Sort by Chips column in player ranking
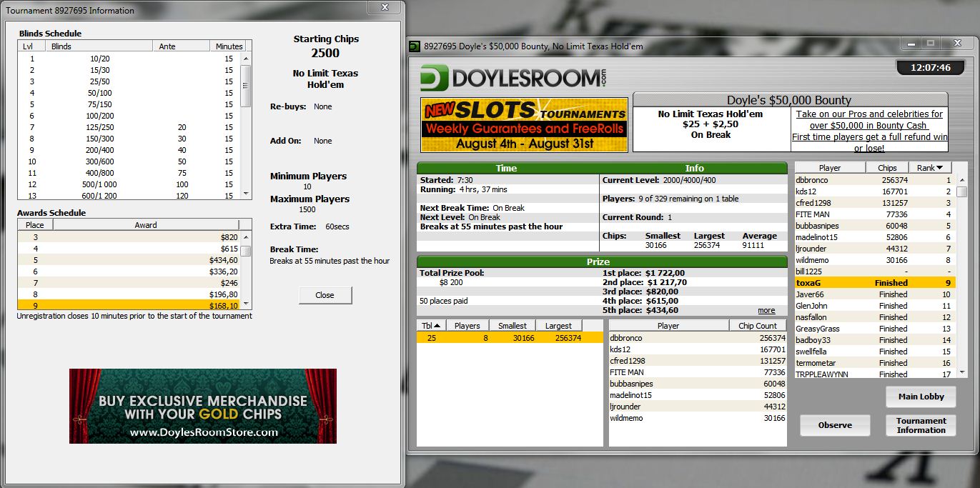The image size is (980, 488). click(x=886, y=168)
